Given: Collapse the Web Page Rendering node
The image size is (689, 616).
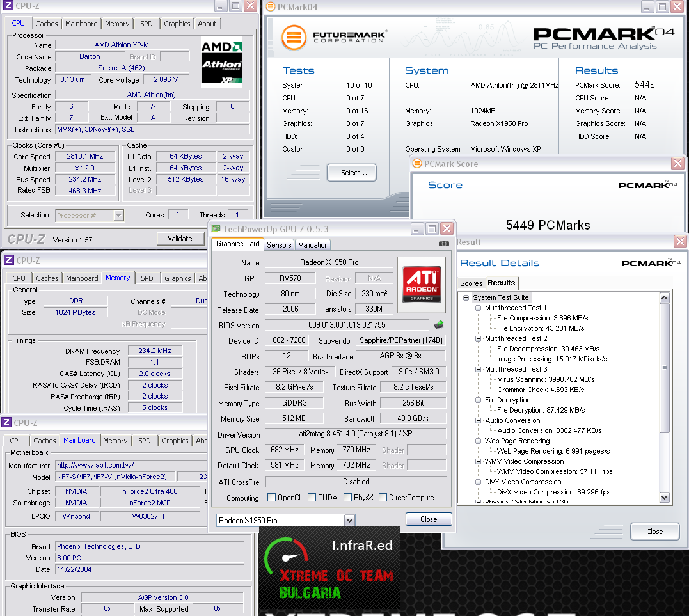Looking at the screenshot, I should [478, 441].
